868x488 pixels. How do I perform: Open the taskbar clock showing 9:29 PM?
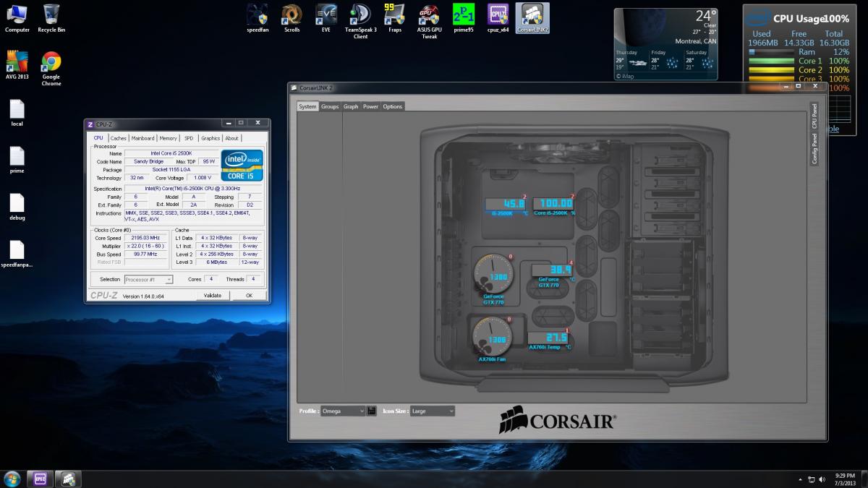844,479
